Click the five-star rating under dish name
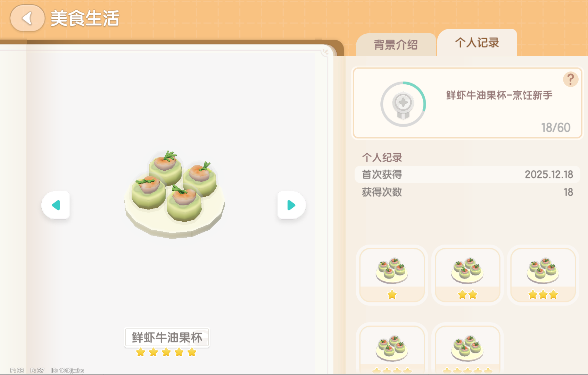588x375 pixels. pos(166,352)
